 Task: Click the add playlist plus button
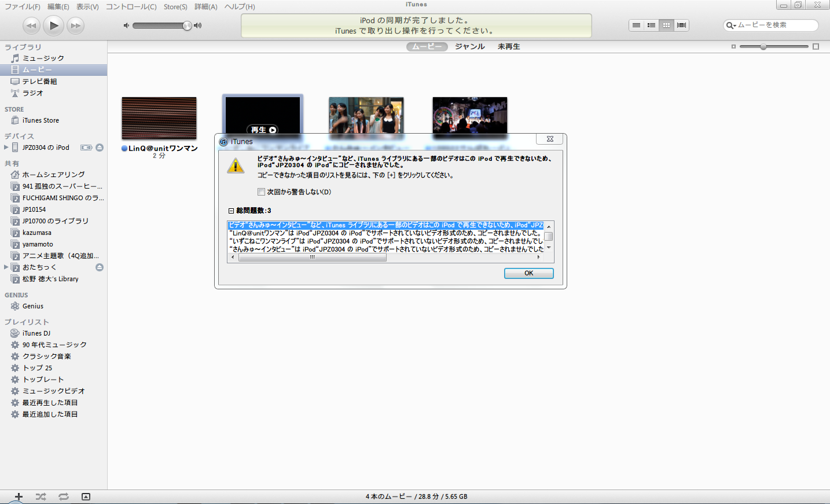pos(19,496)
